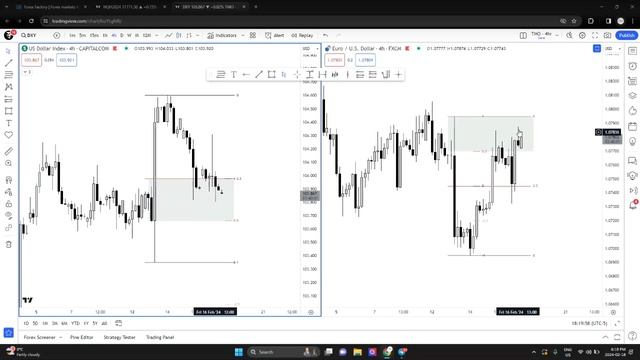The height and width of the screenshot is (360, 640).
Task: Click the Windows Start button
Action: [239, 352]
